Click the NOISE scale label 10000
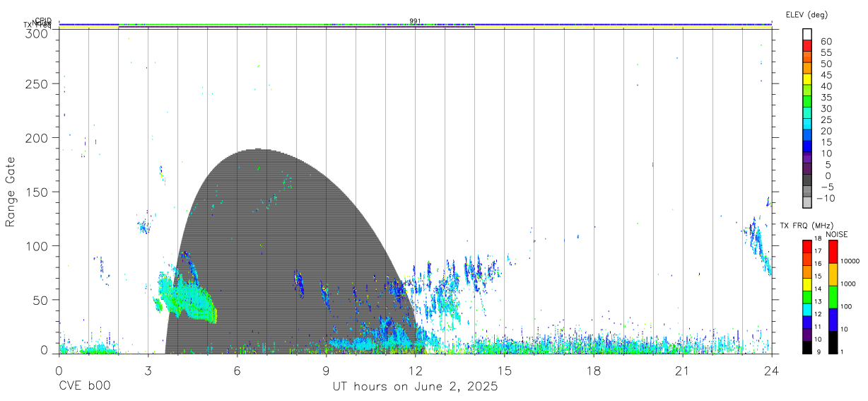This screenshot has height=401, width=868. point(850,262)
